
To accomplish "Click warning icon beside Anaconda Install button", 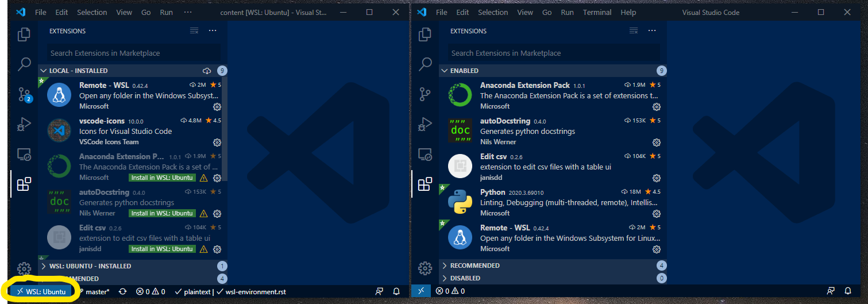I will [203, 178].
